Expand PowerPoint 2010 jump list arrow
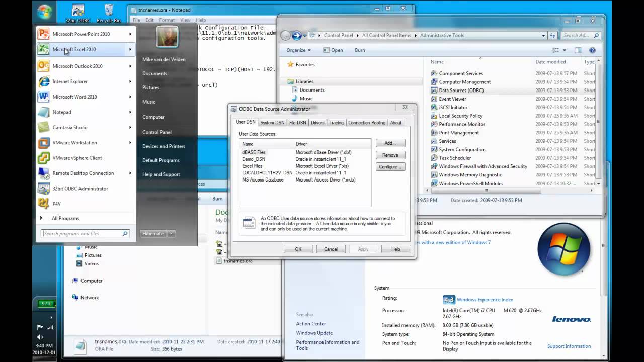Image resolution: width=644 pixels, height=362 pixels. 130,34
